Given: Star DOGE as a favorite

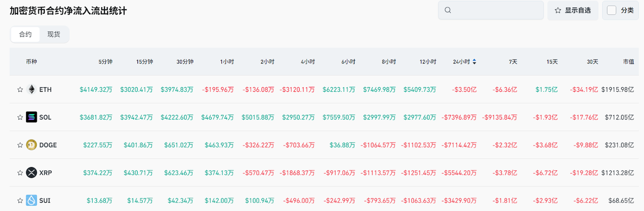Looking at the screenshot, I should click(20, 145).
